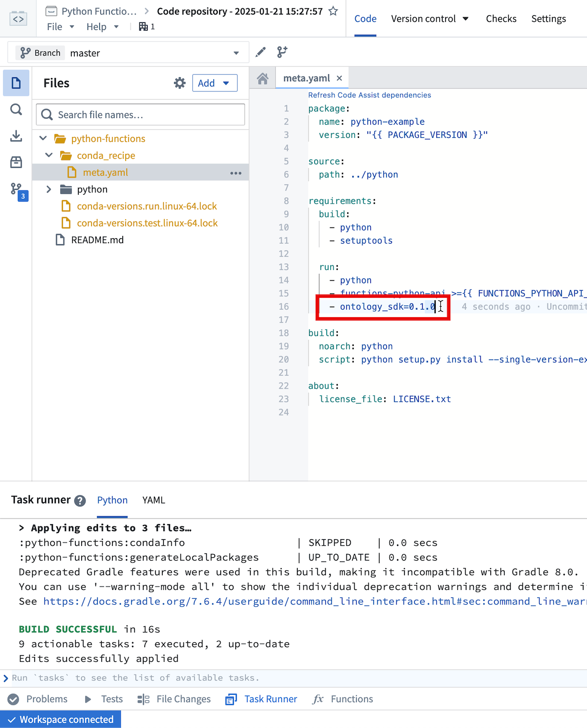Image resolution: width=587 pixels, height=728 pixels.
Task: Click the python-functions folder name
Action: 108,138
